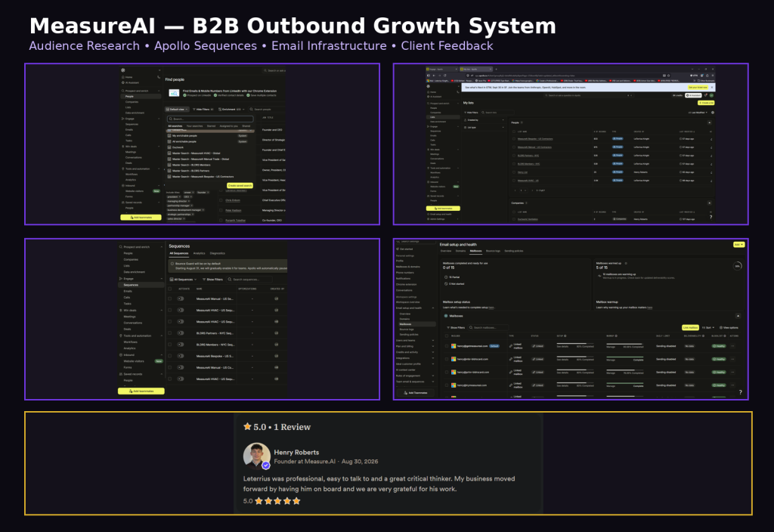This screenshot has width=774, height=532.
Task: Tick select-all checkbox in Sequences table header
Action: [170, 289]
